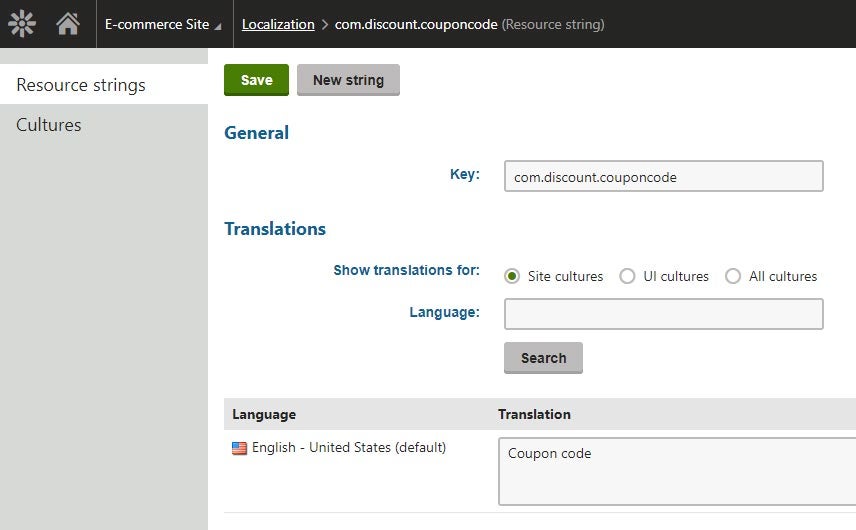Select the Site cultures radio option
Screen dimensions: 856x530
pos(513,276)
